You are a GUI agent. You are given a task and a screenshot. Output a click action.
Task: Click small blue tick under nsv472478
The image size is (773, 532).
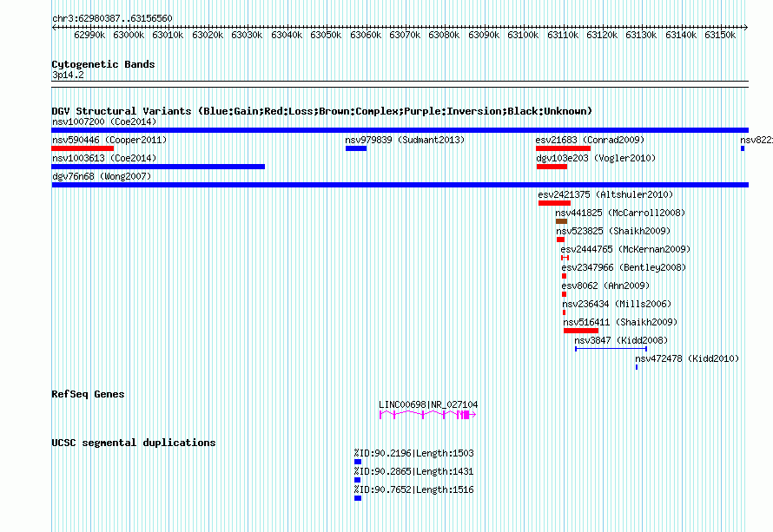637,367
